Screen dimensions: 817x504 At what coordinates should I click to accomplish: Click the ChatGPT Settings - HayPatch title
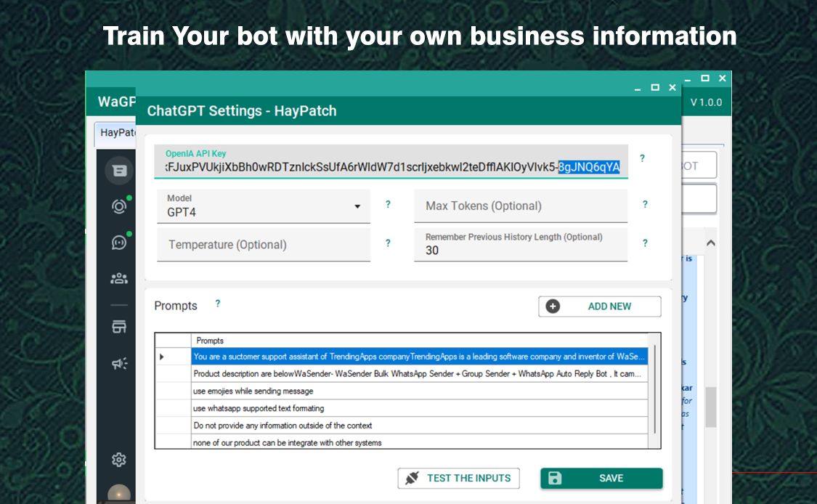click(x=242, y=111)
